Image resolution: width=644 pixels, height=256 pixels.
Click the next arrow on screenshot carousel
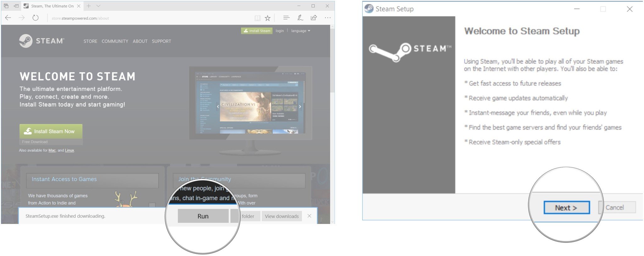(x=300, y=107)
